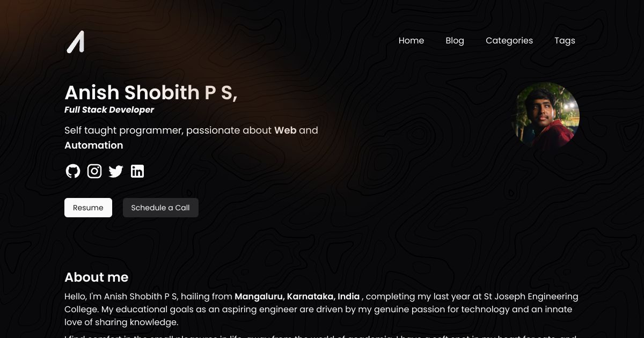
Task: Click the Anish Shobith P S heading
Action: 151,93
